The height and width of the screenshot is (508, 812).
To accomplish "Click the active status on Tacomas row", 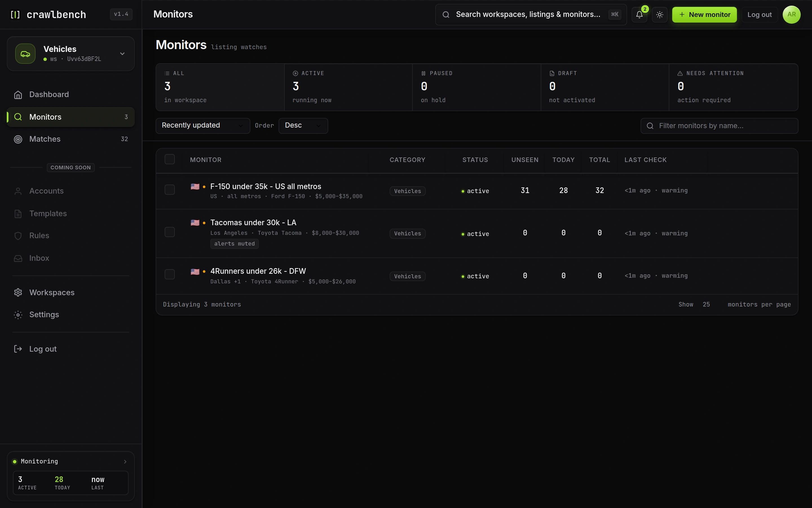I will (475, 234).
